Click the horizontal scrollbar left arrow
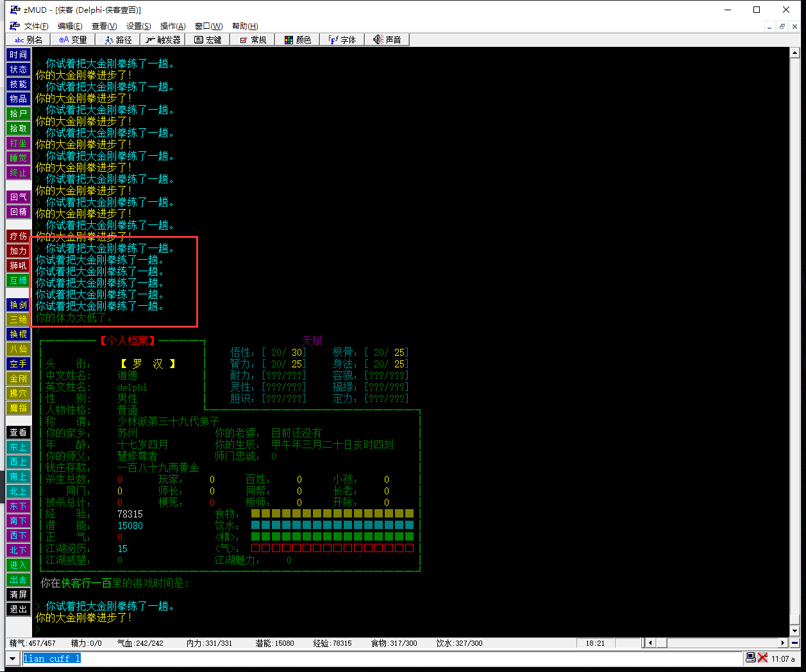Image resolution: width=806 pixels, height=672 pixels. coord(651,643)
